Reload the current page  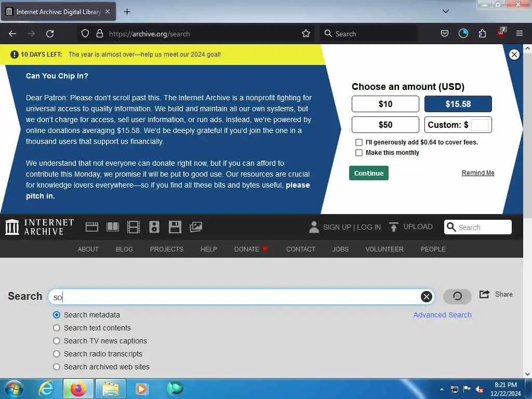[50, 34]
